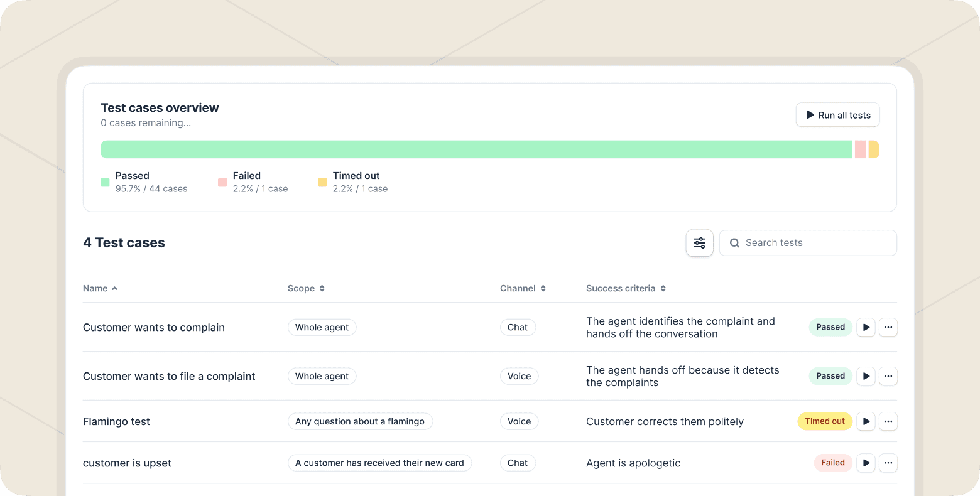Run the Customer wants to file a complaint test
Viewport: 980px width, 496px height.
click(x=866, y=376)
